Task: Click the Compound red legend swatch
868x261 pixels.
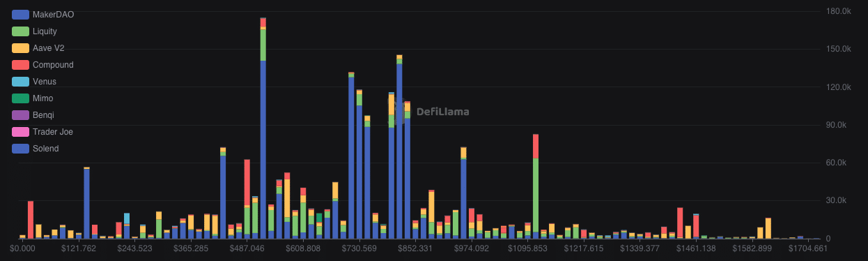Action: [x=21, y=65]
